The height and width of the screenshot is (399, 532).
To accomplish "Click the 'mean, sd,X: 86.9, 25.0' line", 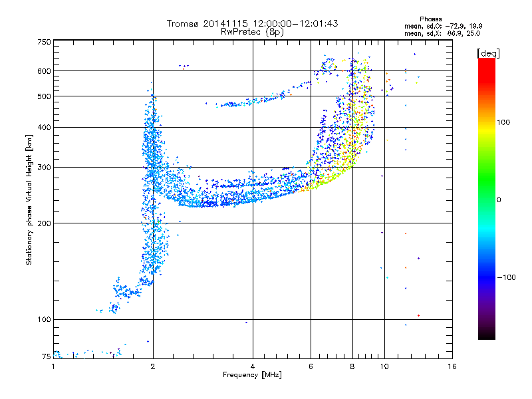I will (442, 33).
